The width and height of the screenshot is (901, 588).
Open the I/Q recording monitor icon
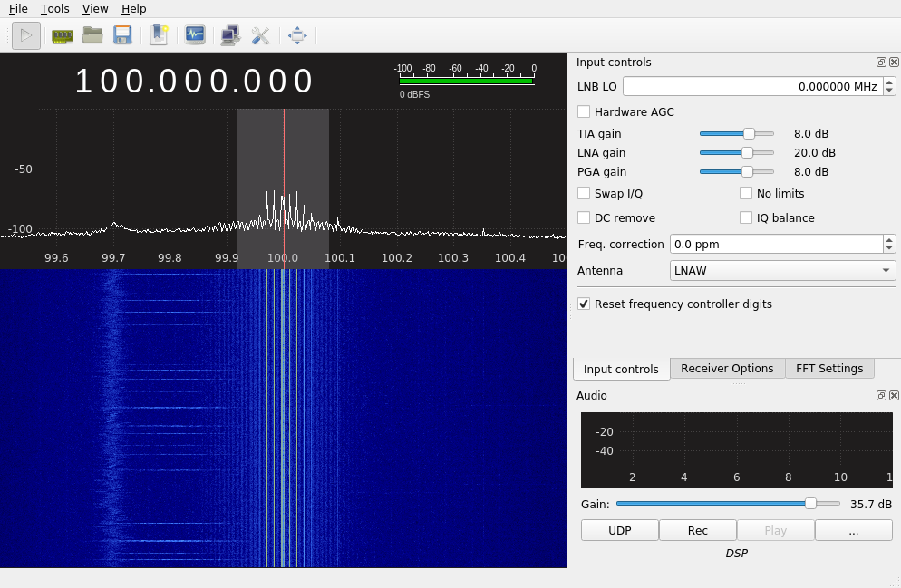point(195,35)
